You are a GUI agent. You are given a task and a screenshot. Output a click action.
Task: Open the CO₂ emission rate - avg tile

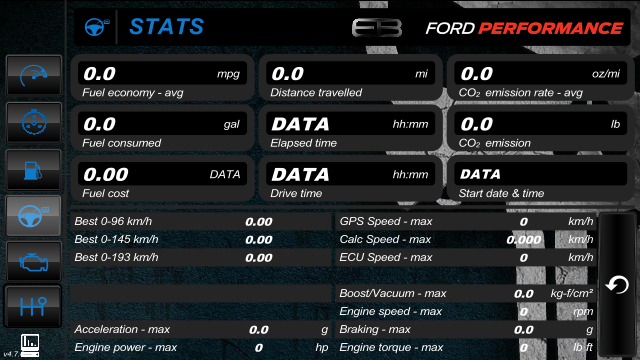click(x=540, y=78)
